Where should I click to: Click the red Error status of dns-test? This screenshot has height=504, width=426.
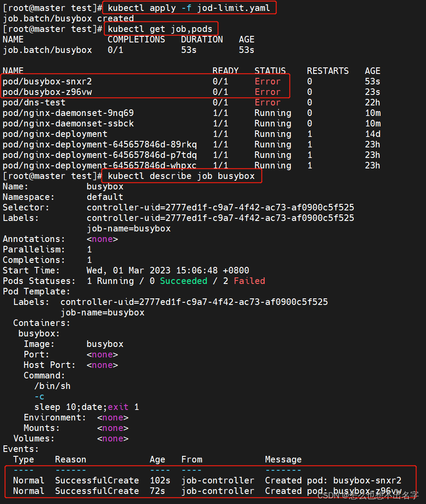tap(267, 102)
